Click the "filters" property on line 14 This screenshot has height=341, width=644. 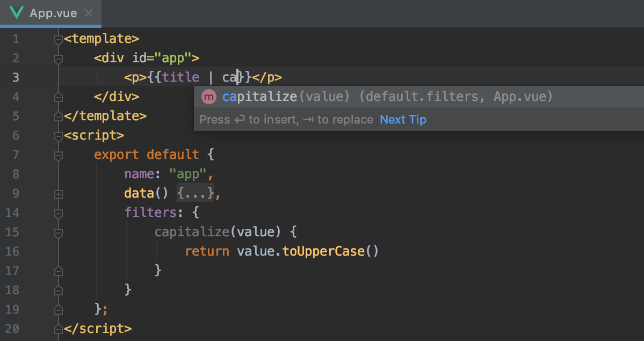click(150, 213)
